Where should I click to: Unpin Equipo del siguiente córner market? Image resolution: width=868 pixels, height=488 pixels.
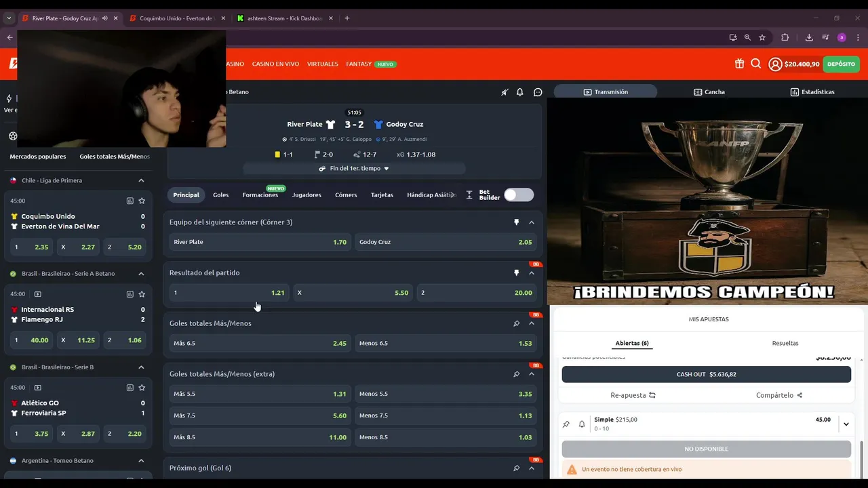coord(516,222)
